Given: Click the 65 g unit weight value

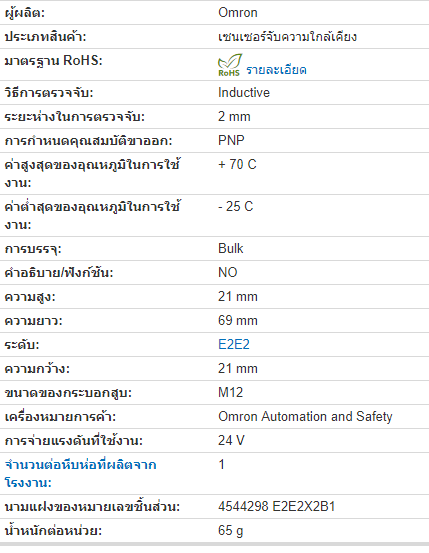Looking at the screenshot, I should click(x=230, y=530).
